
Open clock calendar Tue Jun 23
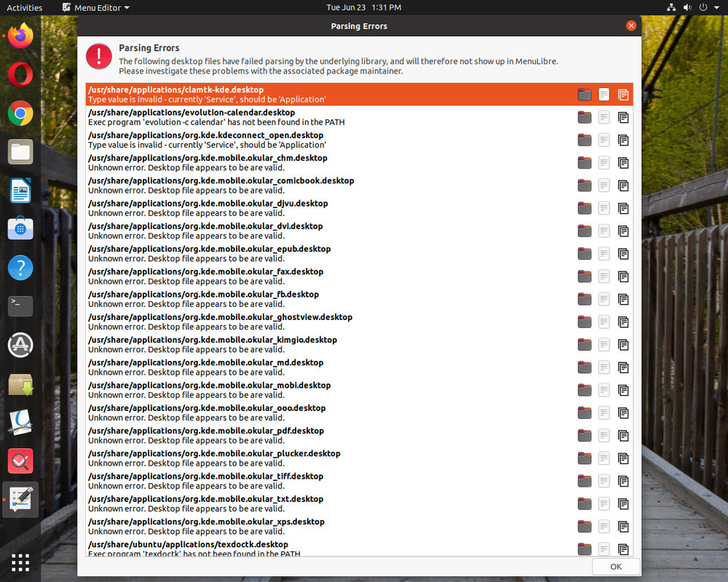[x=363, y=7]
